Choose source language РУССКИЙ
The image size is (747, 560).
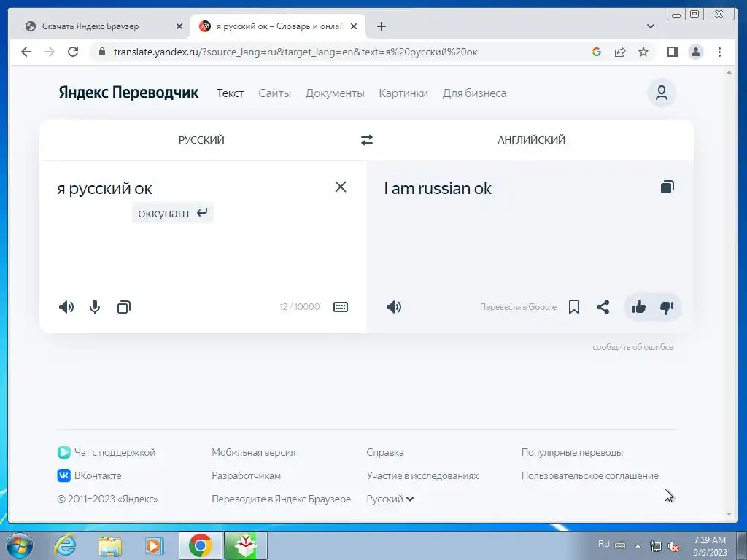[201, 140]
